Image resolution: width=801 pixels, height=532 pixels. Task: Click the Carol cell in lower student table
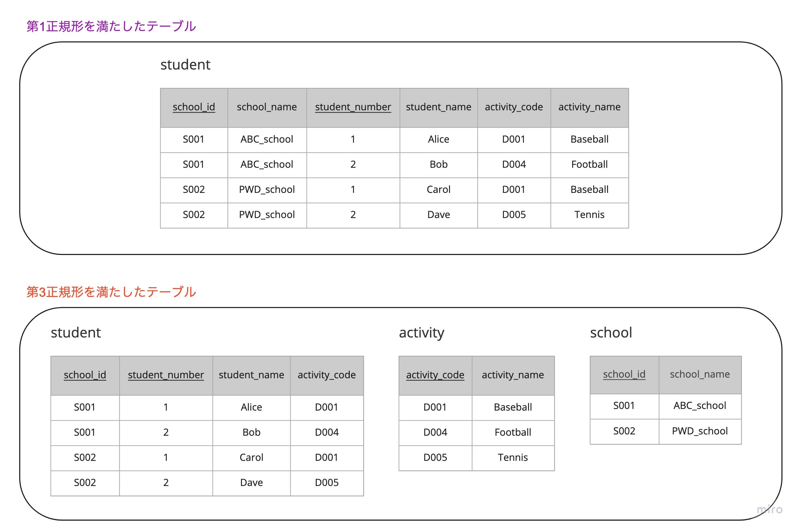tap(251, 457)
